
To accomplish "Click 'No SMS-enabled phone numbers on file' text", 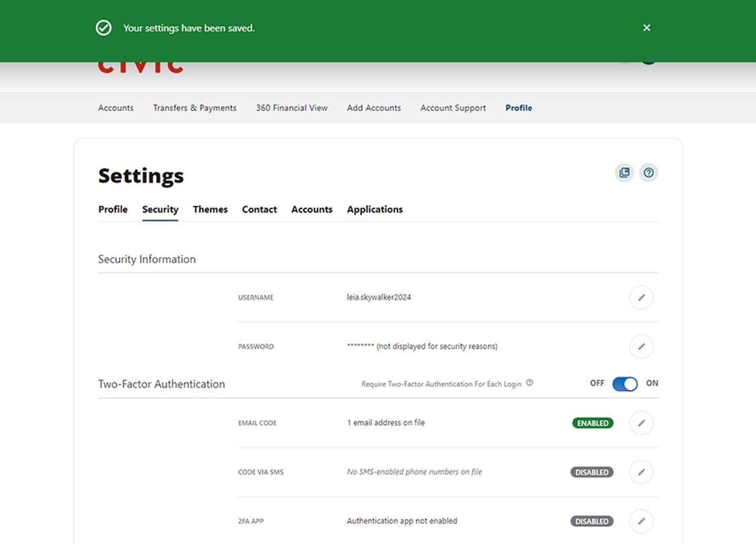I will tap(414, 471).
